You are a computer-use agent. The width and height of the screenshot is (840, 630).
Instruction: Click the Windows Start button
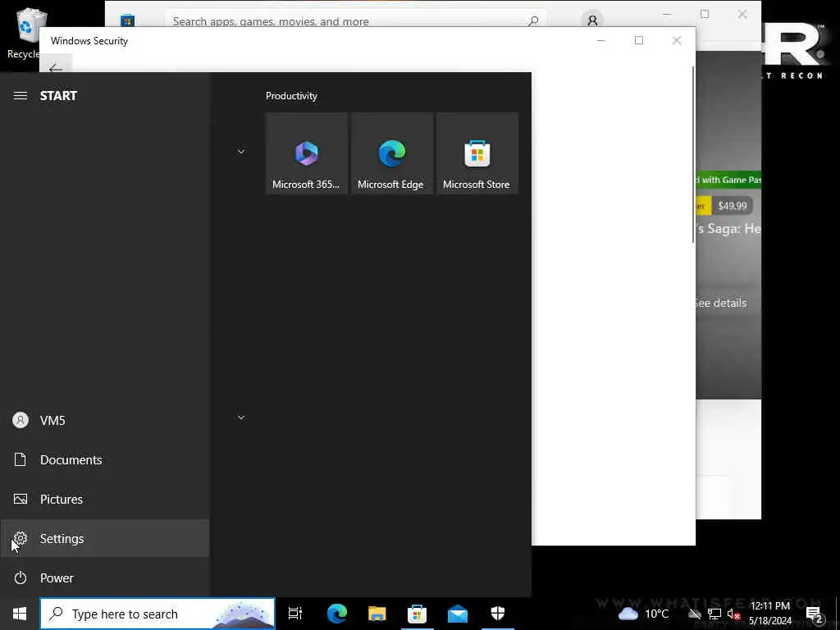[20, 614]
